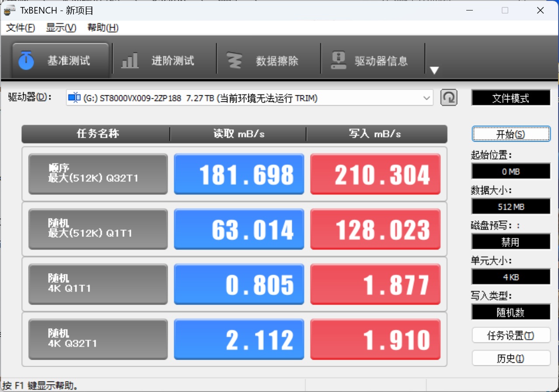The image size is (559, 392).
Task: Click the 随机 最大(512K) Q1T1 task button
Action: tap(98, 229)
